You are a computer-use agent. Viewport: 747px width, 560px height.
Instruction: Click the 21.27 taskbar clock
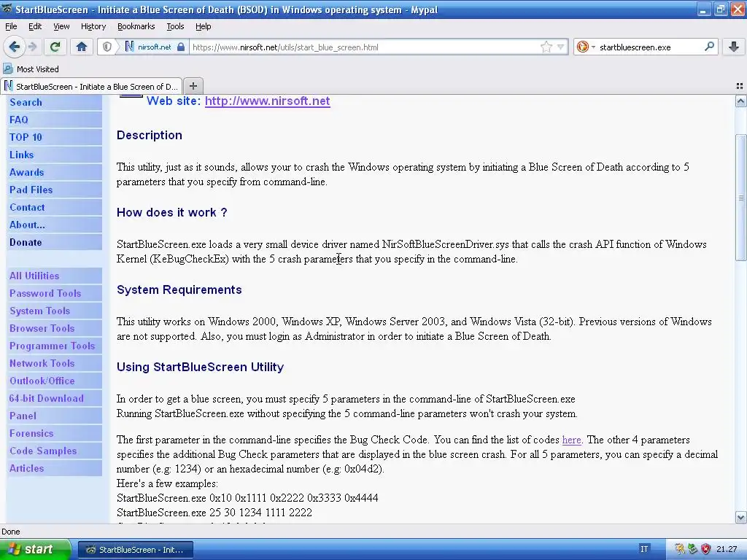(727, 550)
